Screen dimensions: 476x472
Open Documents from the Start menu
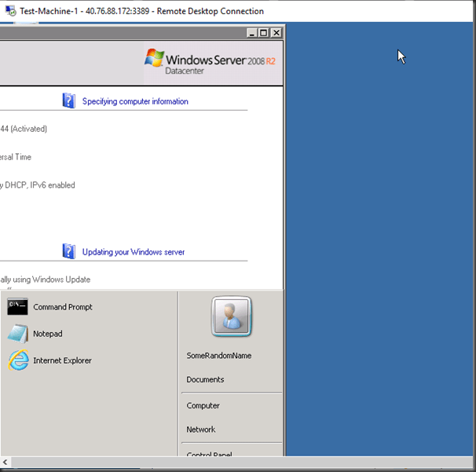click(x=205, y=379)
